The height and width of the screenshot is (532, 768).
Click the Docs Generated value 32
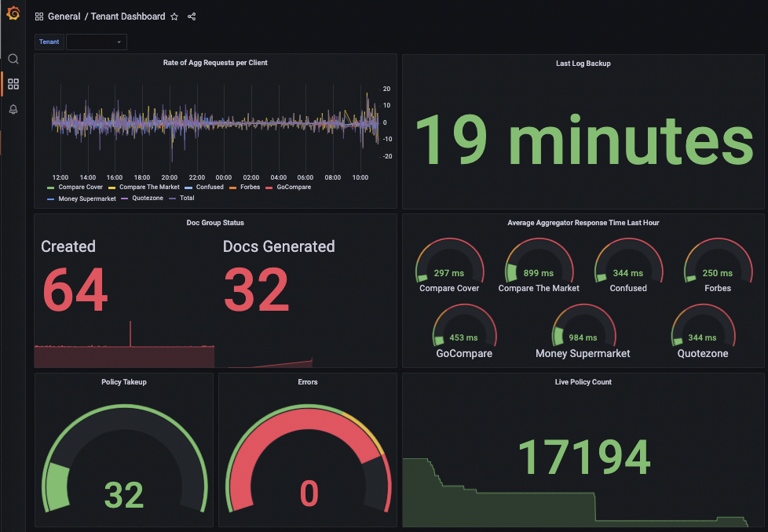tap(256, 290)
